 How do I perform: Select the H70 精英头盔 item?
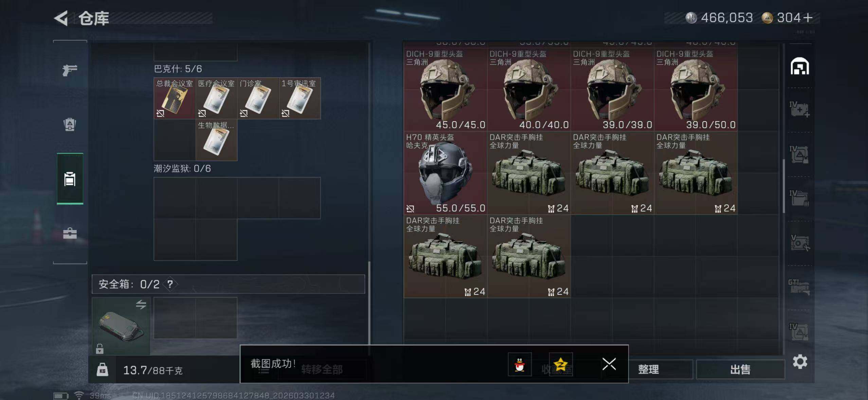pos(445,173)
